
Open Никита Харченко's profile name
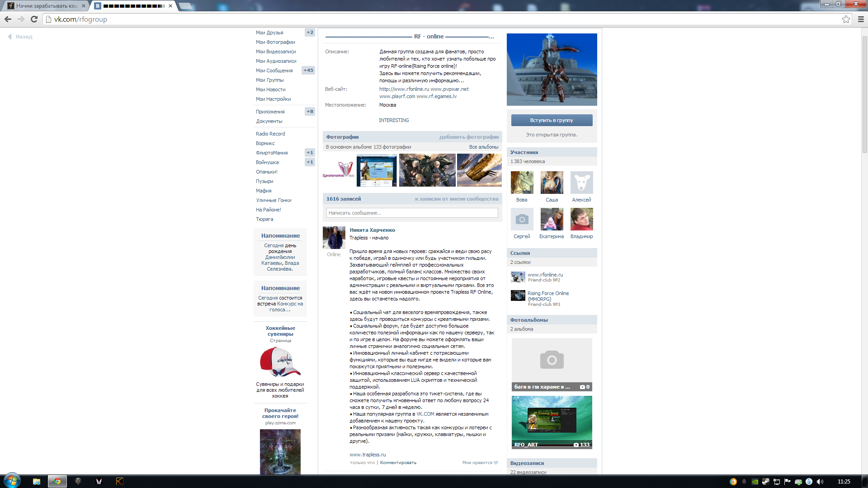[x=372, y=230]
